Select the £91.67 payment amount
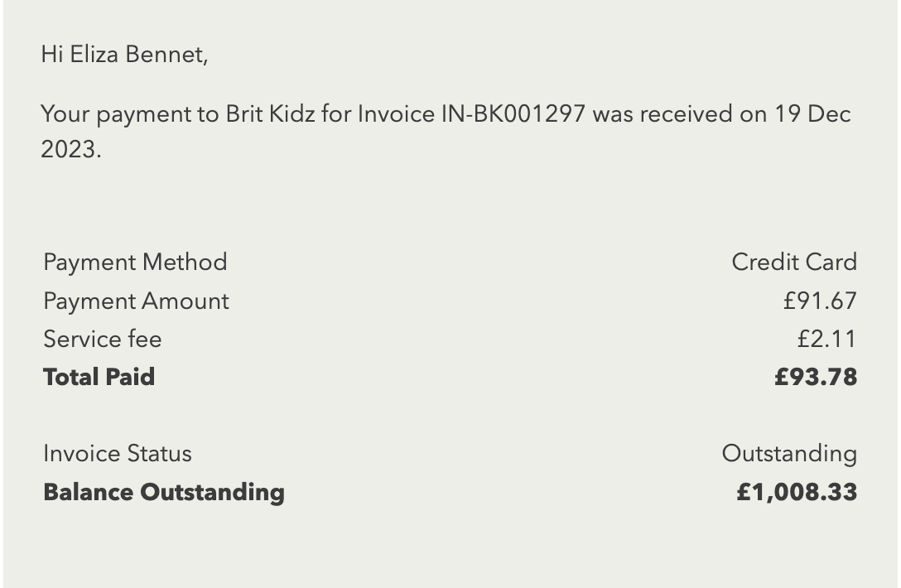Image resolution: width=901 pixels, height=588 pixels. click(820, 301)
